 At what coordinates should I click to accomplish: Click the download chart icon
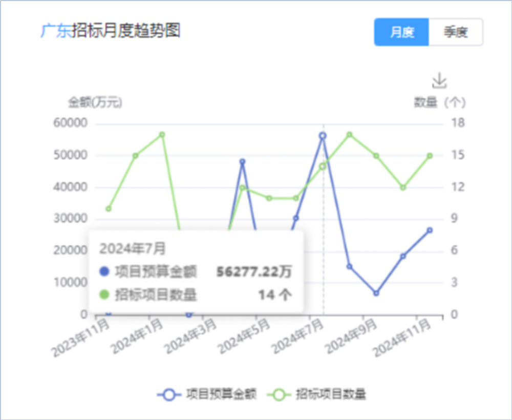click(x=440, y=80)
